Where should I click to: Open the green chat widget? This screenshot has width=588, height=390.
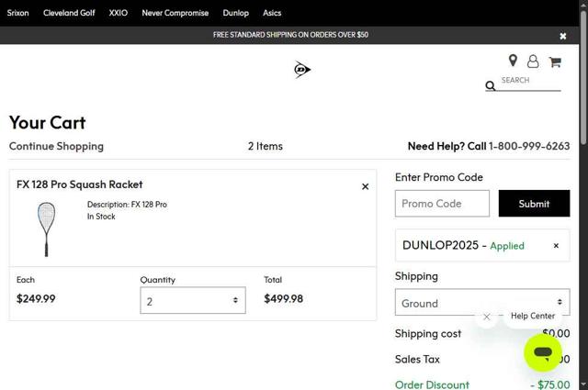tap(543, 353)
